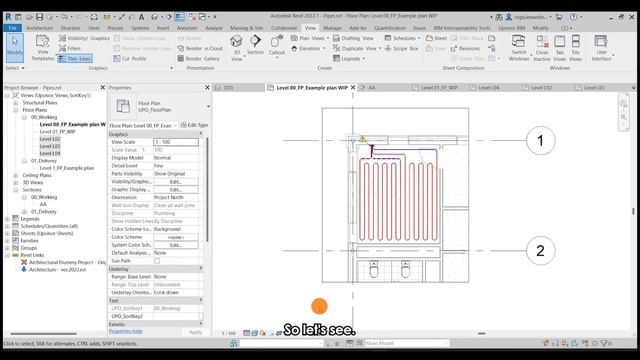
Task: Click the Switch Windows button
Action: coord(518,48)
